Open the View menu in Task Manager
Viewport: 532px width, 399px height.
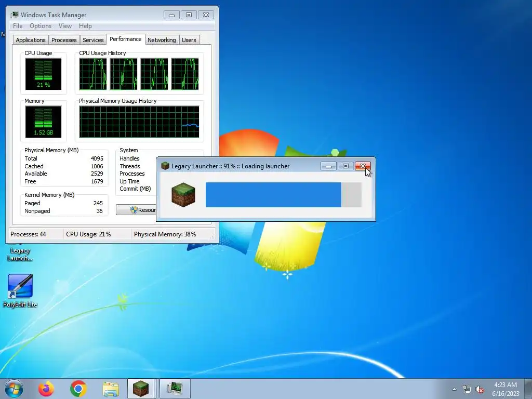click(65, 26)
